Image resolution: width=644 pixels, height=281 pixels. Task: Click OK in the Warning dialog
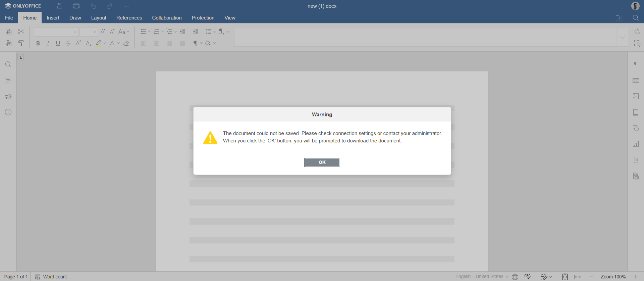point(322,162)
